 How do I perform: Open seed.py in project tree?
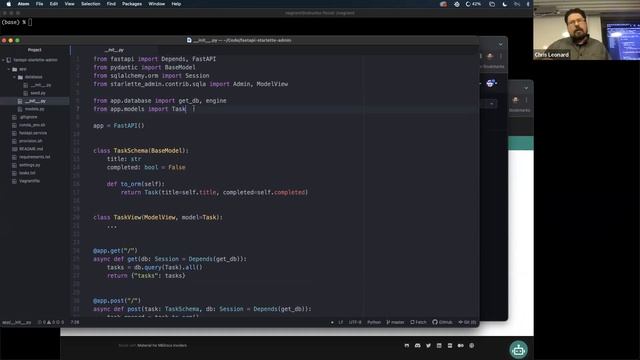(38, 93)
